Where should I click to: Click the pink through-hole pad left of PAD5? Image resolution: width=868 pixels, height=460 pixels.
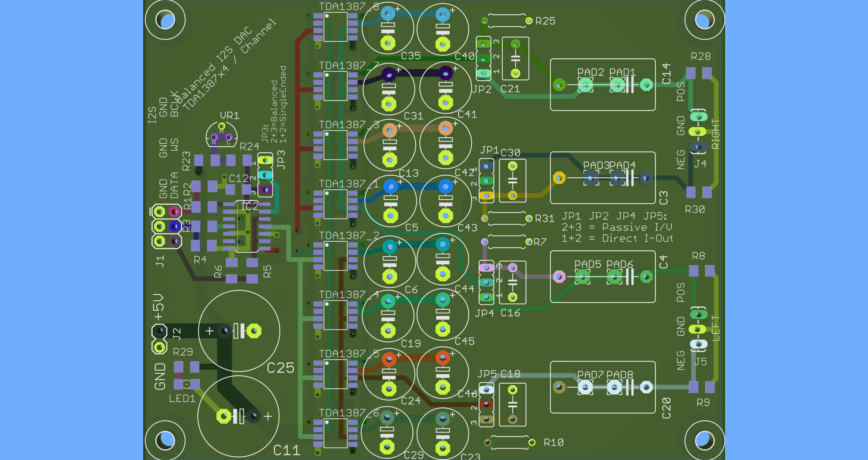click(x=559, y=277)
